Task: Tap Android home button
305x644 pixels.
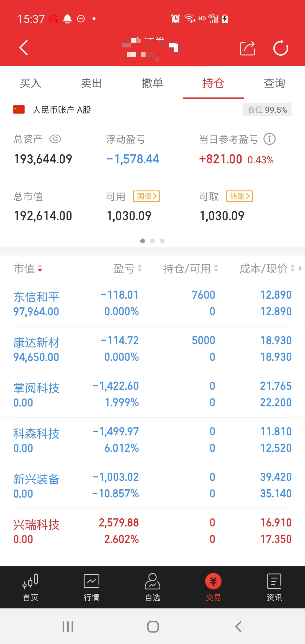Action: pyautogui.click(x=153, y=627)
